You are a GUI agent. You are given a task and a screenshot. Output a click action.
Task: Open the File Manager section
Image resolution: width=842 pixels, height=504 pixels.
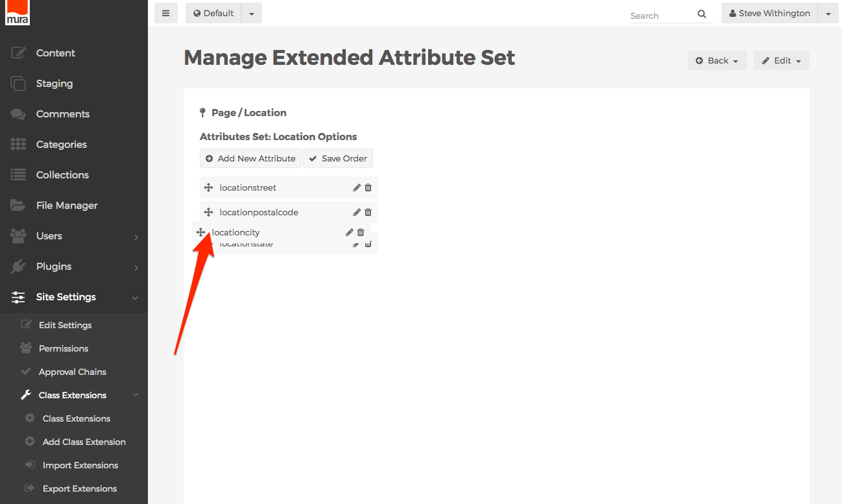point(67,206)
